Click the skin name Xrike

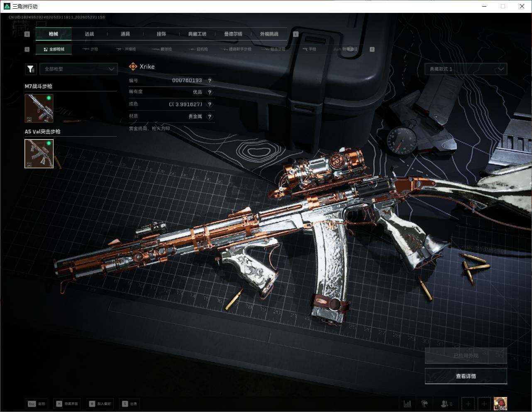pos(147,66)
